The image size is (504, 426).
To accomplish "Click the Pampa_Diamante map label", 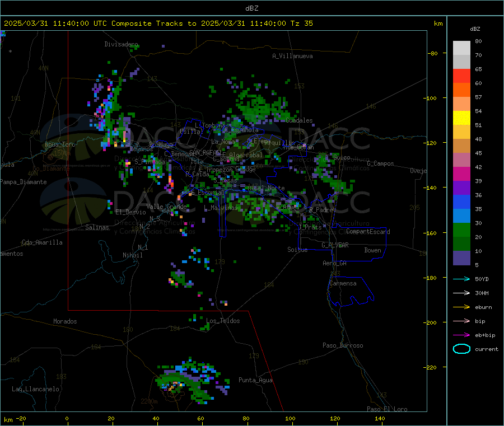I will [x=23, y=182].
